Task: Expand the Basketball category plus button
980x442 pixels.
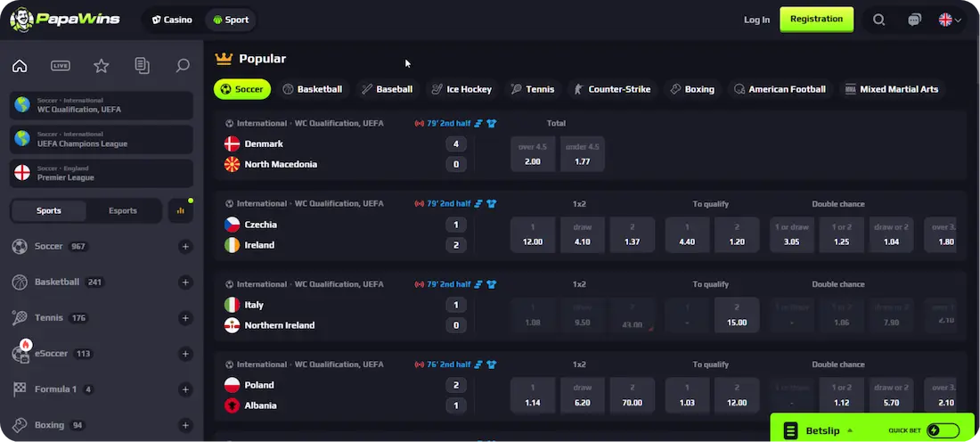Action: coord(185,282)
